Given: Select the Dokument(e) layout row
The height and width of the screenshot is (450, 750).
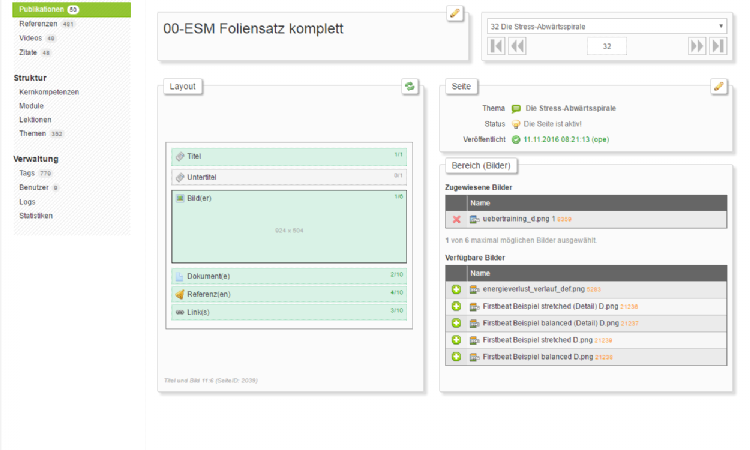Looking at the screenshot, I should click(x=288, y=276).
